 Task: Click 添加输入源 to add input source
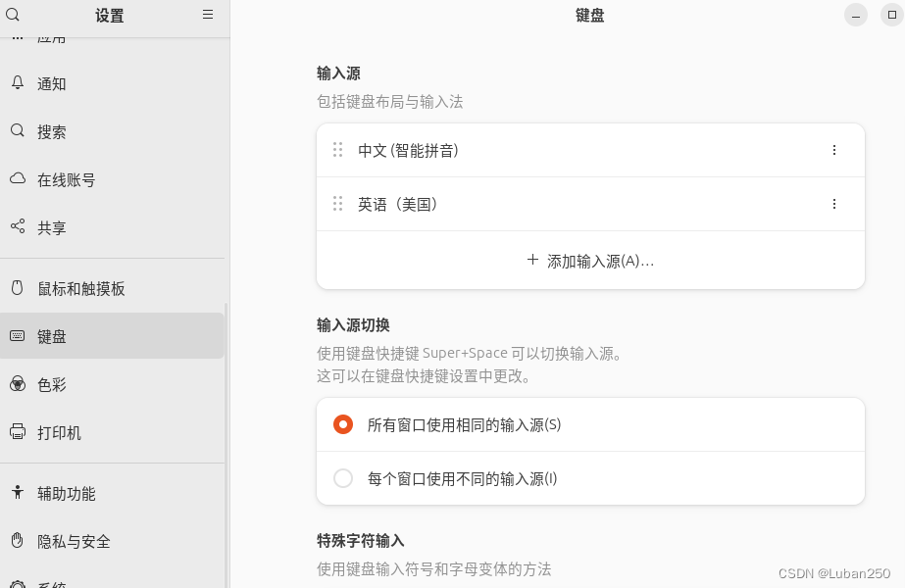(x=590, y=261)
